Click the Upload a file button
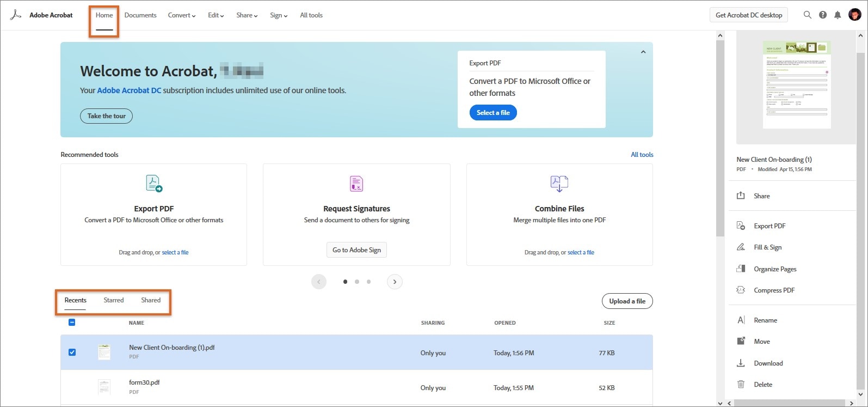 (x=627, y=301)
